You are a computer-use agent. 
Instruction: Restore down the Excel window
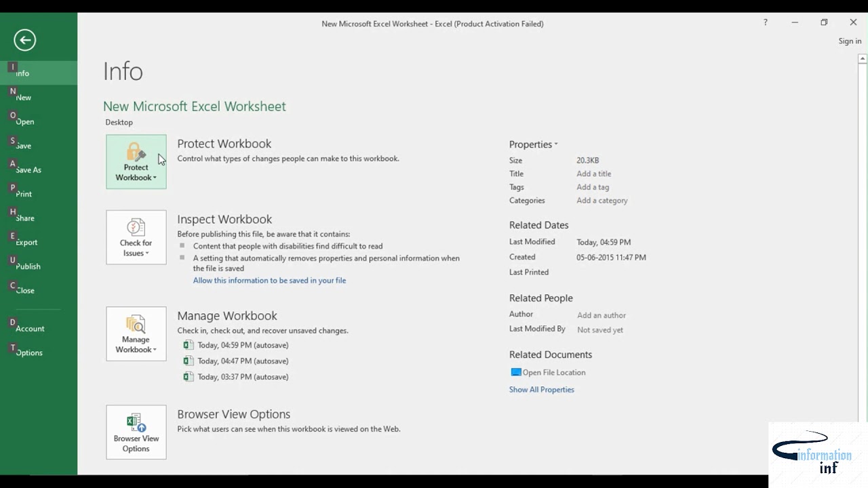[x=824, y=22]
